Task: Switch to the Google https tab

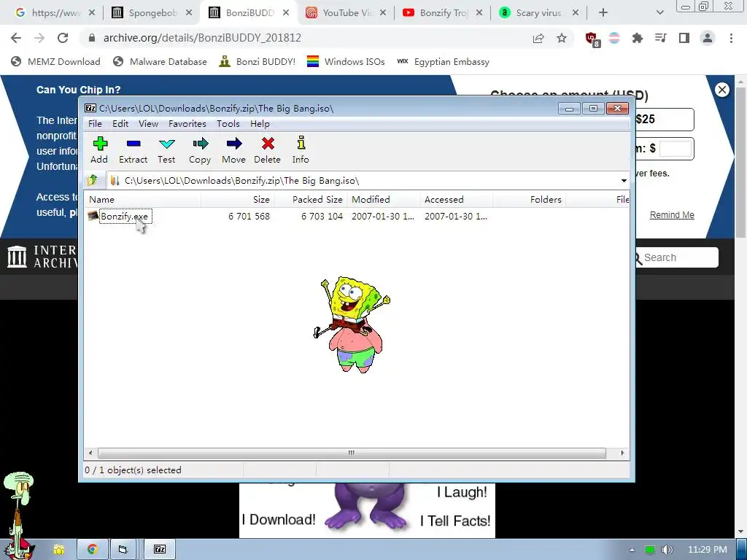Action: pos(53,13)
